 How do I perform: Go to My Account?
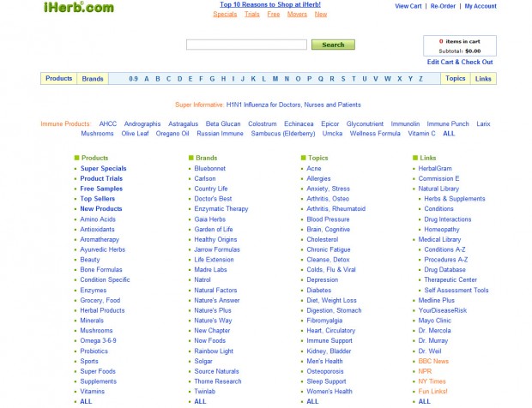tap(481, 6)
